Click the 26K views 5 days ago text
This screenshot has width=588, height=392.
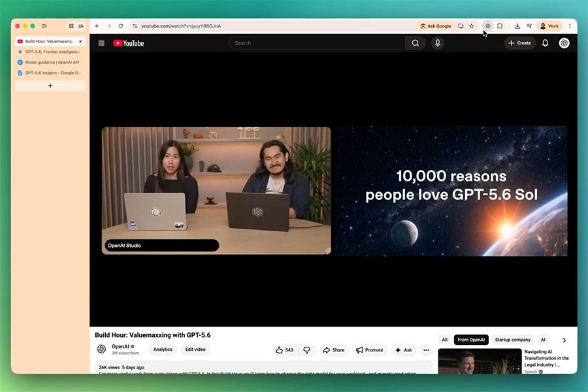click(x=121, y=367)
